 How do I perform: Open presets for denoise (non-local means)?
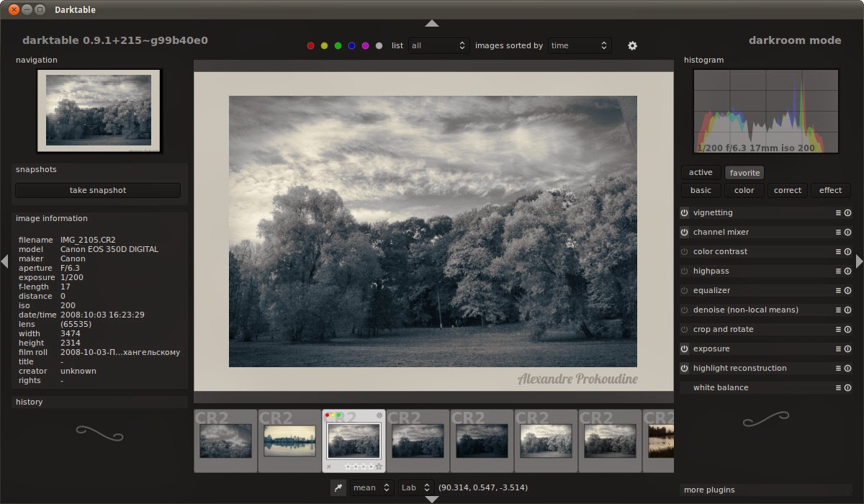click(x=839, y=310)
